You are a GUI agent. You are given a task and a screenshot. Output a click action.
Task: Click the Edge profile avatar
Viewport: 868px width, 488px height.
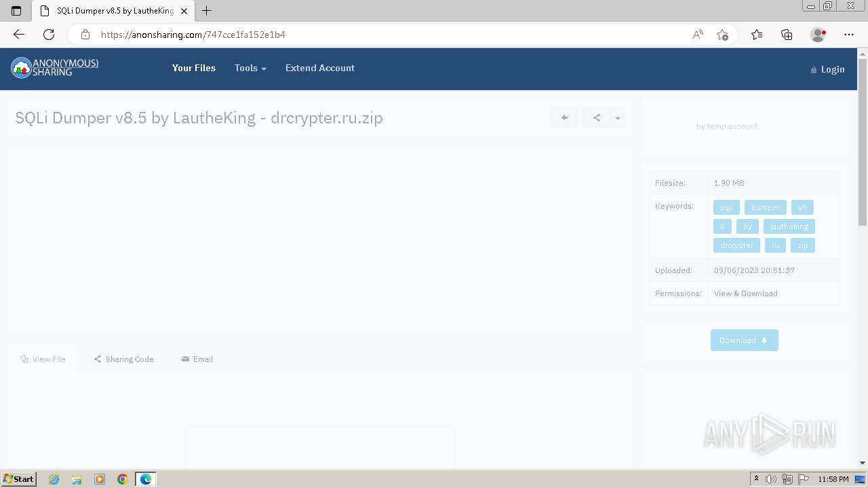pos(818,35)
